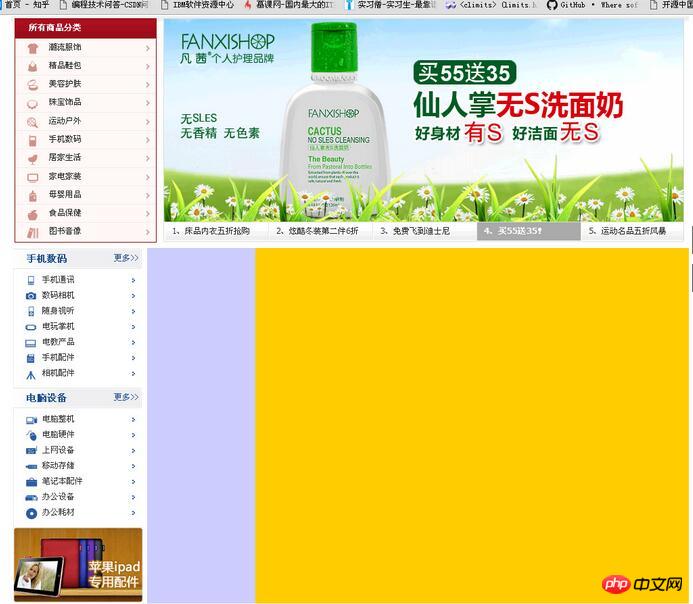The image size is (693, 604).
Task: Click the cosmetics icon beside 美容护肤
Action: click(x=33, y=84)
